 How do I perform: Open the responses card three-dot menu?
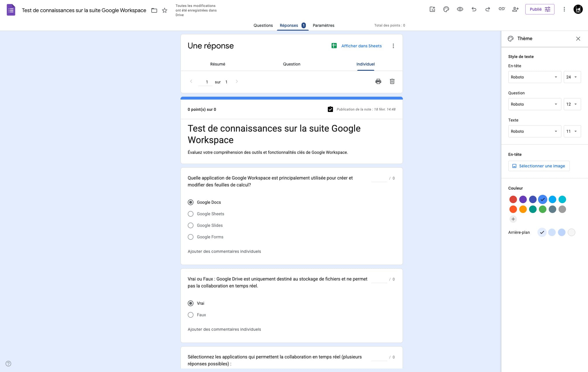click(x=393, y=46)
